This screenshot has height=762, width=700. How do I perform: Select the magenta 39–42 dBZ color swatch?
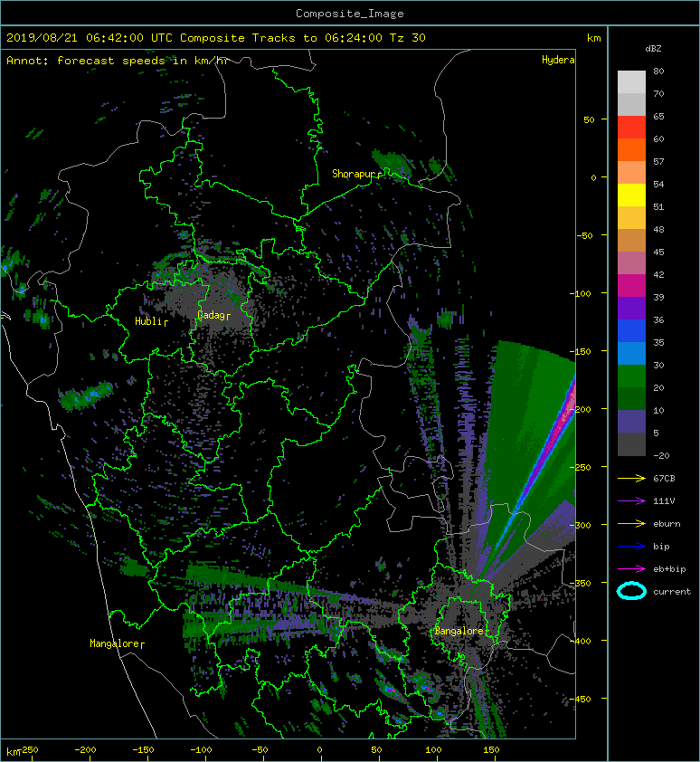coord(631,286)
